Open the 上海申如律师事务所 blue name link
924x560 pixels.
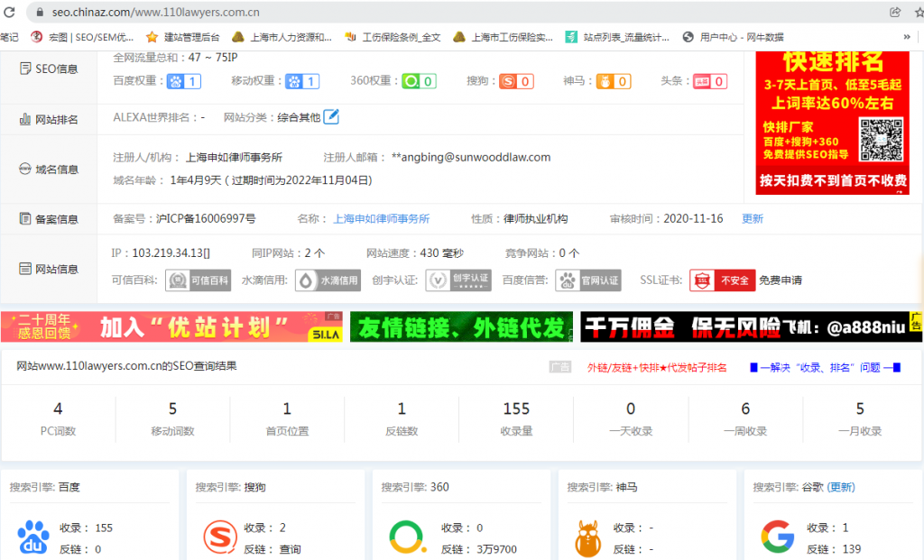click(x=382, y=219)
